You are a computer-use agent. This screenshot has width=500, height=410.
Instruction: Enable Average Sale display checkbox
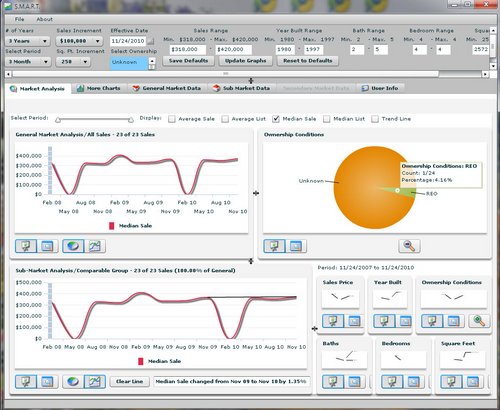[172, 119]
